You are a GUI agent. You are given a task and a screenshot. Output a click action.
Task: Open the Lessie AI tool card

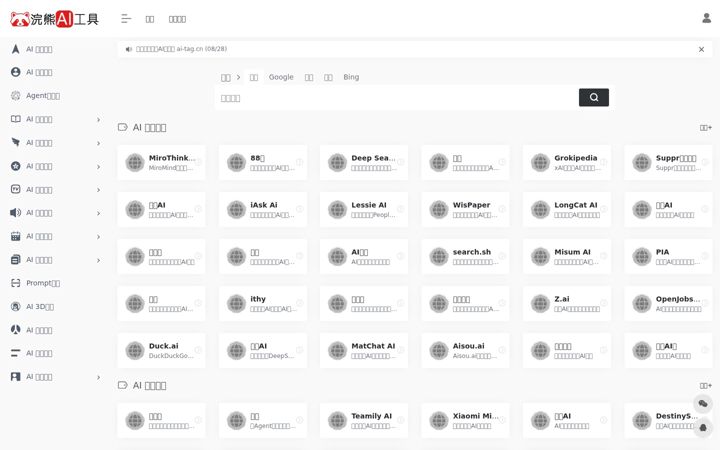tap(364, 209)
